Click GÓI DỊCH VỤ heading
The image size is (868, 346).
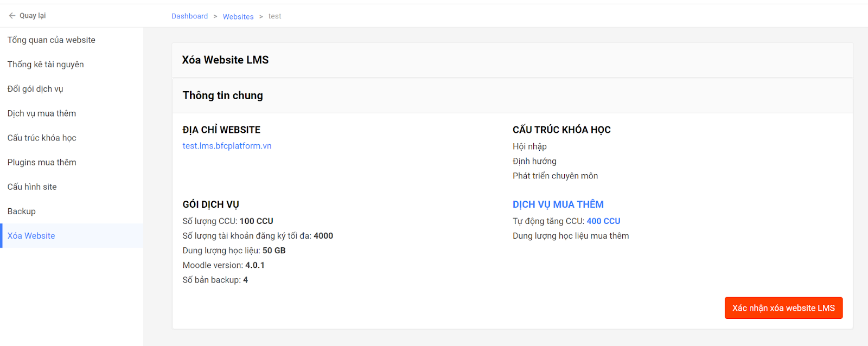click(210, 204)
